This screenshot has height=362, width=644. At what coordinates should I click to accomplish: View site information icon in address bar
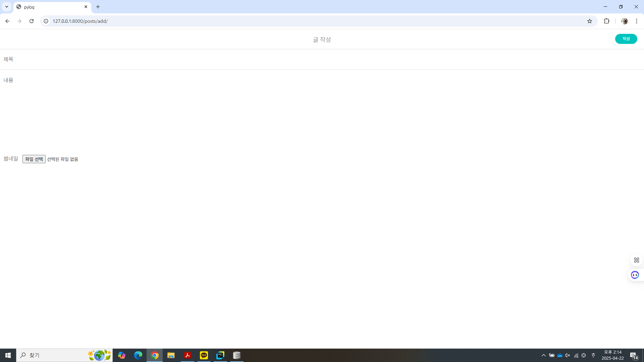coord(46,21)
